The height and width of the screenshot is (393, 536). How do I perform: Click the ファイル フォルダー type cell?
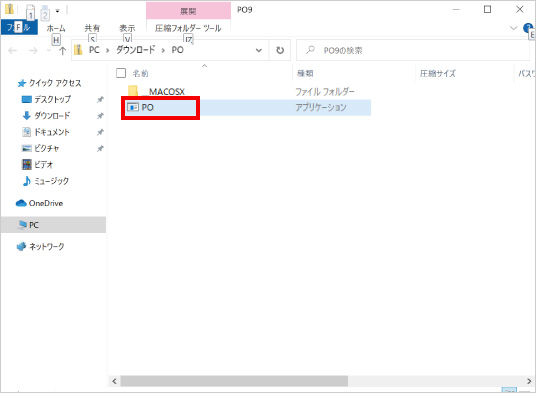click(x=325, y=92)
